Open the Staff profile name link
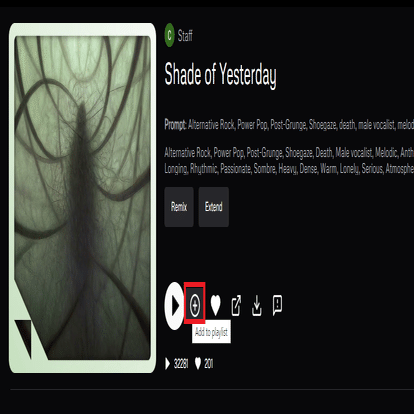 (185, 35)
